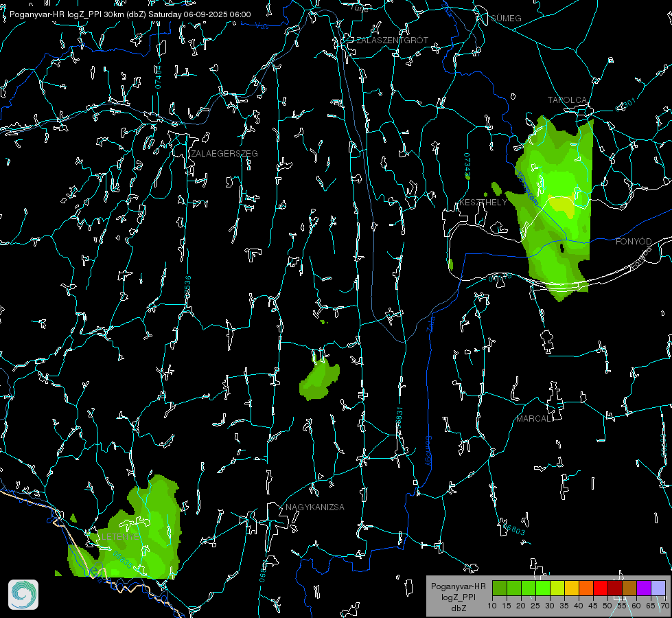
Task: Click the 45-50 dBZ red swatch
Action: pos(601,588)
